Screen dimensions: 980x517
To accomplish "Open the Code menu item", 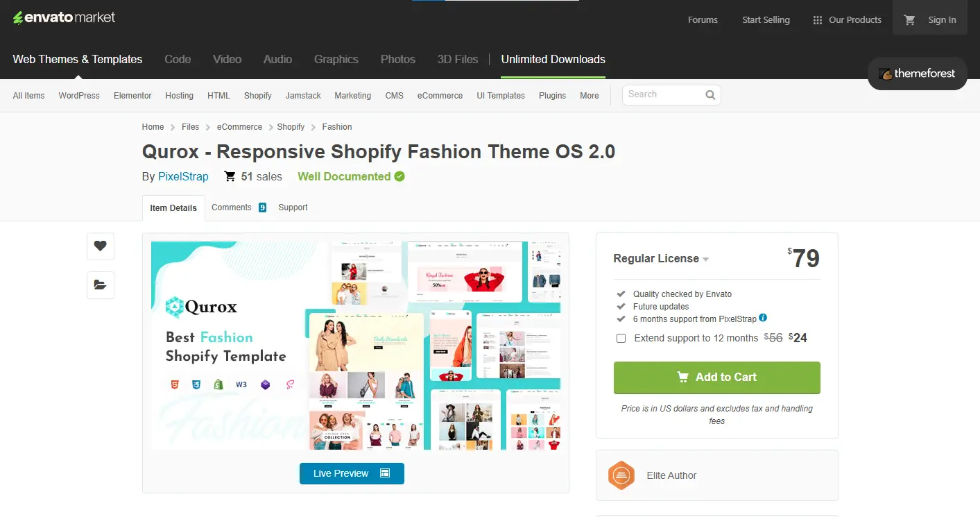I will pos(178,59).
